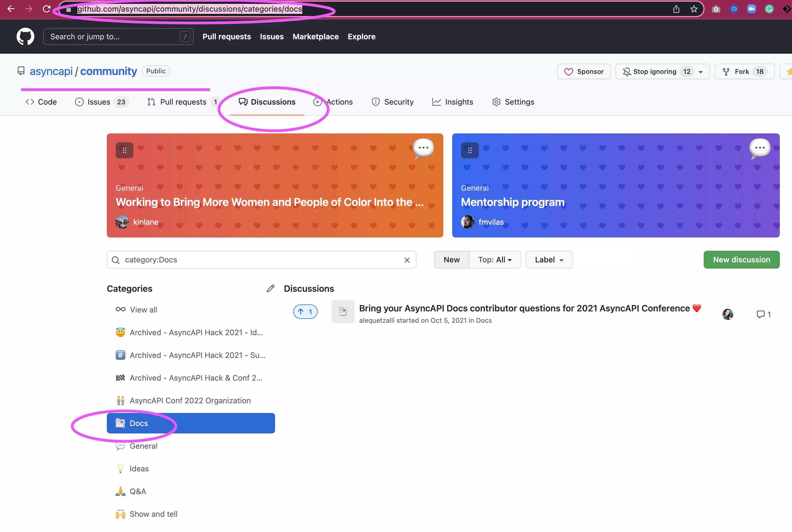Image resolution: width=792 pixels, height=532 pixels.
Task: Open the Marketplace menu item
Action: pyautogui.click(x=315, y=36)
